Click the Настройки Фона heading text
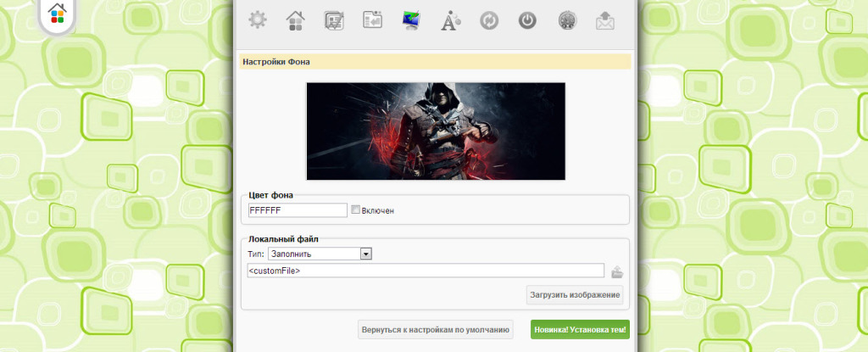Image resolution: width=868 pixels, height=352 pixels. (276, 62)
